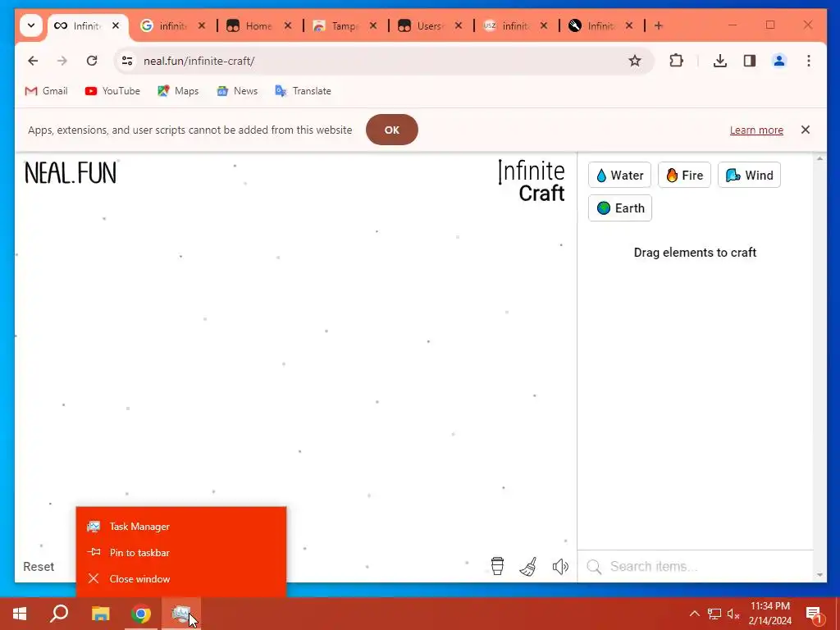Choose Pin to taskbar

(x=181, y=552)
